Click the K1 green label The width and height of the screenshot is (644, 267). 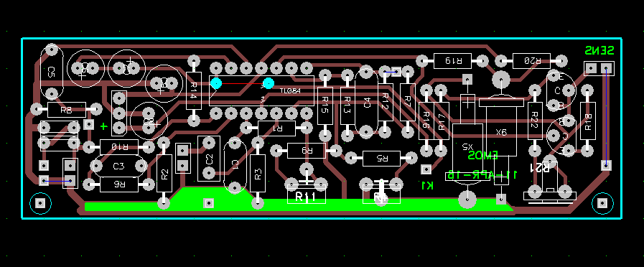coord(427,186)
